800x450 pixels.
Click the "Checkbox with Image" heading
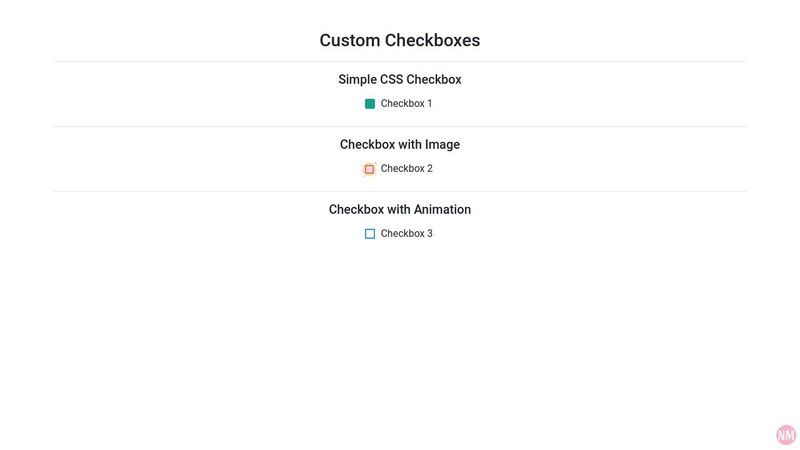(400, 144)
